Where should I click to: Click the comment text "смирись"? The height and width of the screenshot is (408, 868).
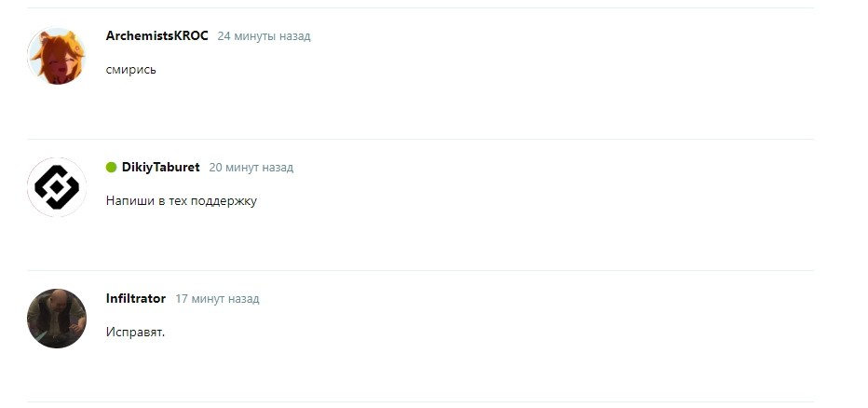131,70
